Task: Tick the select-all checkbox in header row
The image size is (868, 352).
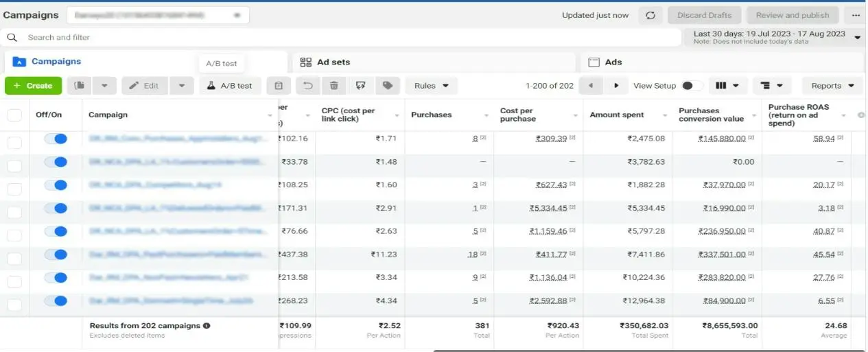Action: (x=14, y=115)
